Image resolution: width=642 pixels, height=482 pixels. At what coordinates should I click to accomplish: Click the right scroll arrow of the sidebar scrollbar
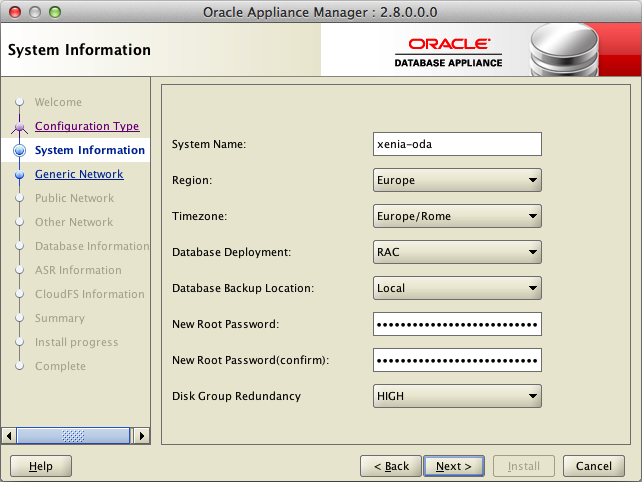coord(142,435)
